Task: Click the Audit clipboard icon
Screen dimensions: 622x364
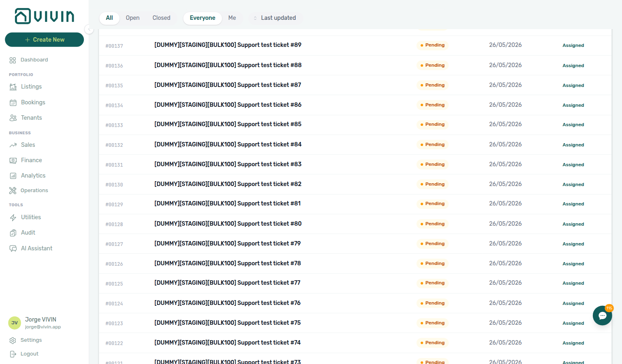Action: (13, 233)
